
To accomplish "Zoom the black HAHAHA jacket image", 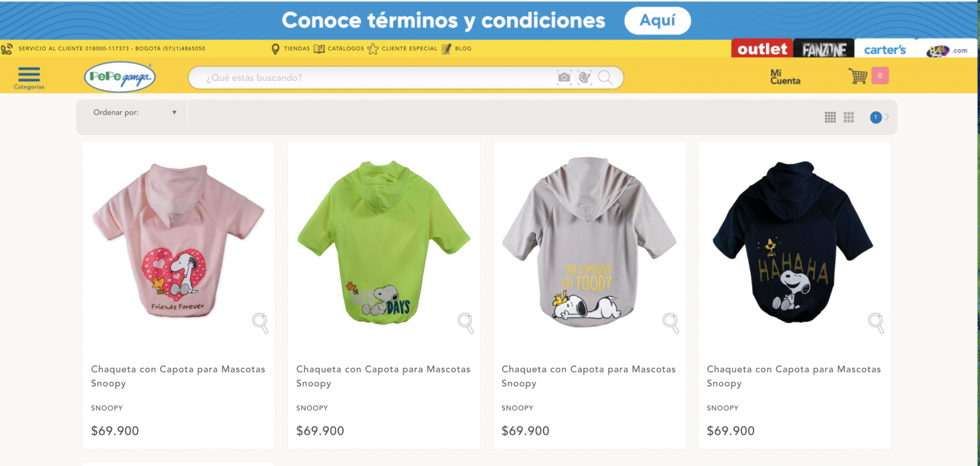I will (876, 323).
